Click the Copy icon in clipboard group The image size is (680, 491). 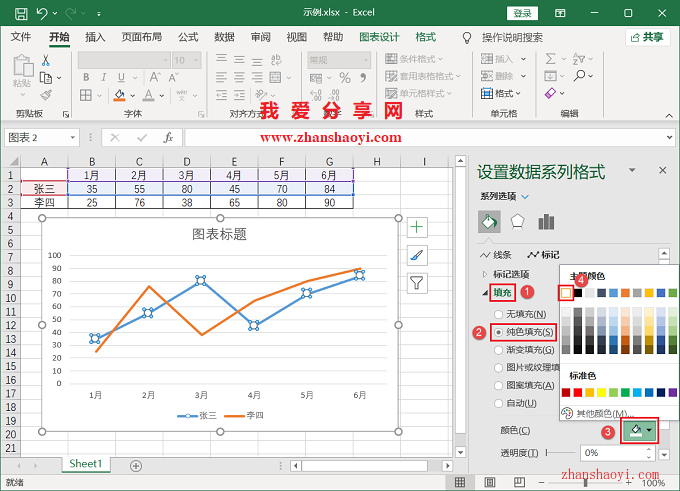point(46,78)
